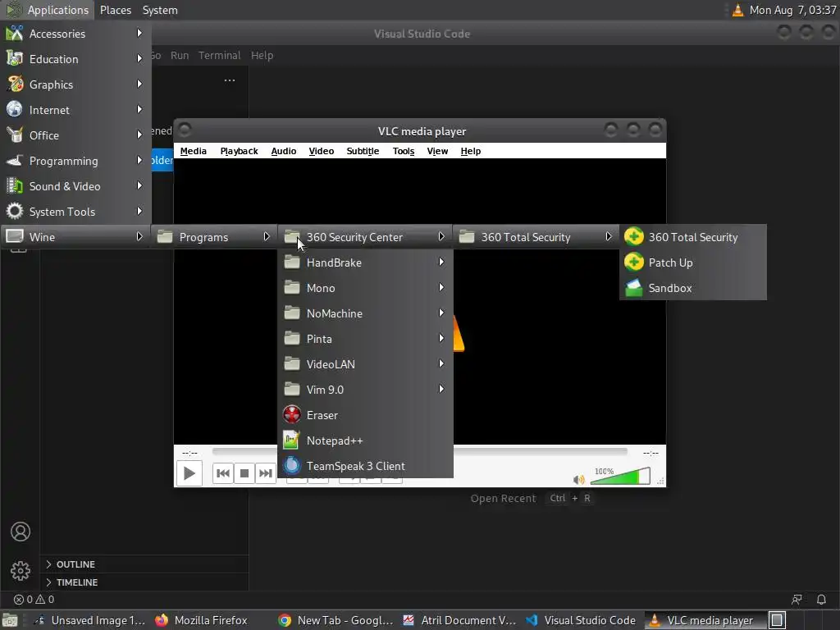Launch TeamSpeak 3 Client
This screenshot has width=840, height=630.
365,466
